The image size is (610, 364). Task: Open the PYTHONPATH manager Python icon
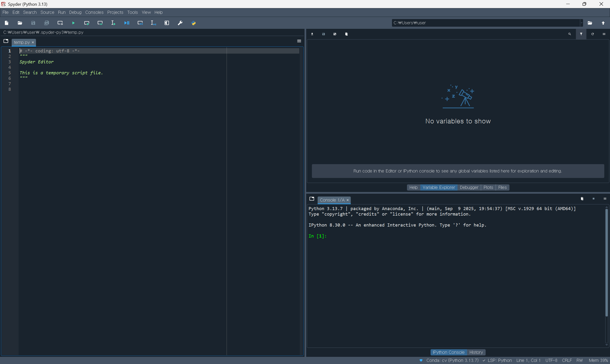pyautogui.click(x=193, y=23)
